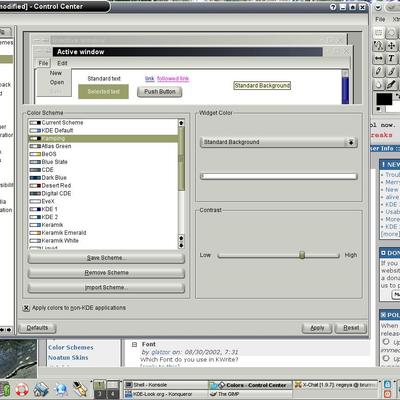Switch to virtual desktop 3 in the pager
The width and height of the screenshot is (400, 400).
(99, 394)
